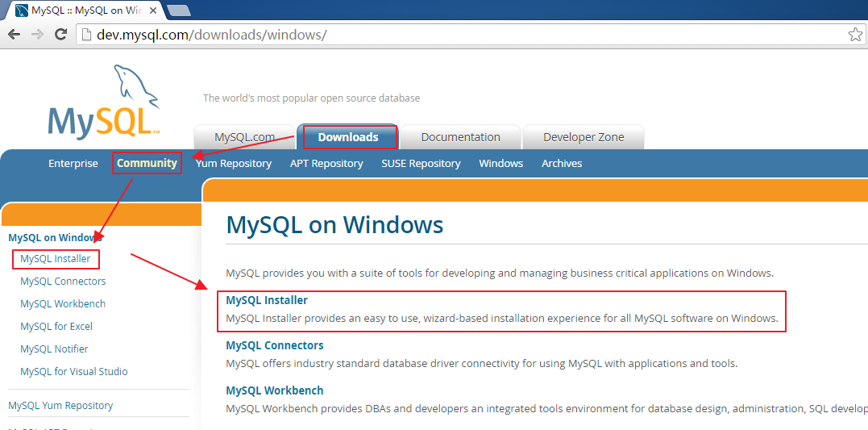This screenshot has height=430, width=868.
Task: Open MySQL Installer in the sidebar
Action: (56, 259)
